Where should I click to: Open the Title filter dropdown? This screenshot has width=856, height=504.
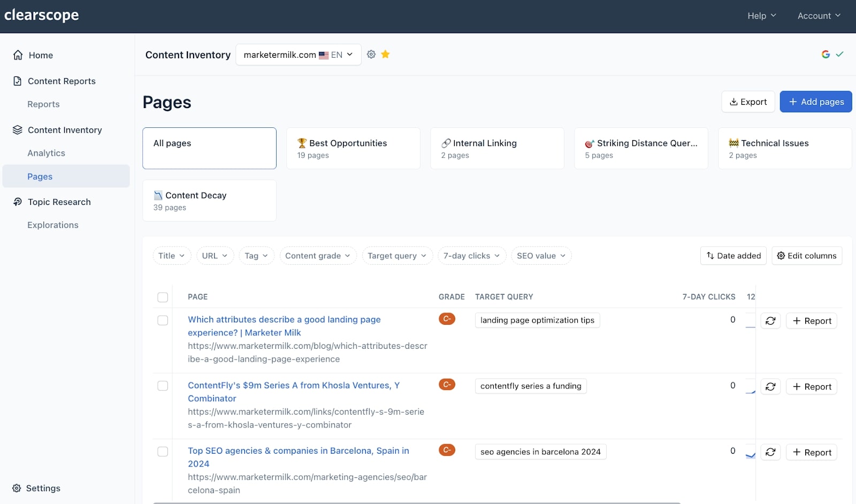point(172,256)
